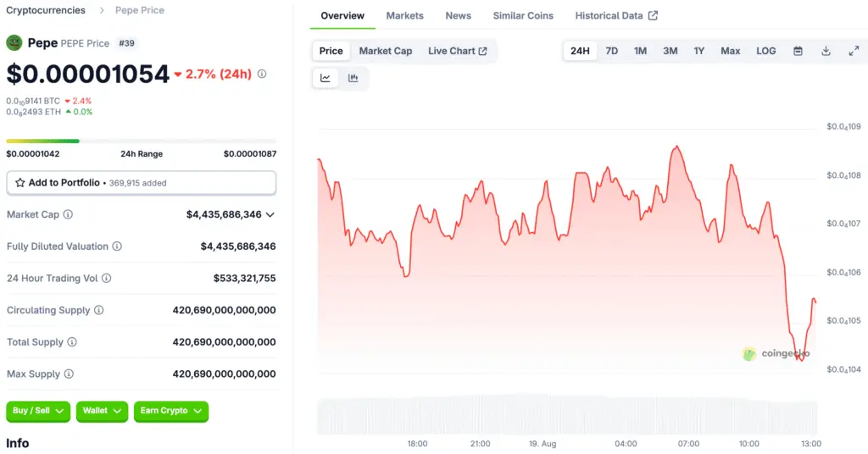Select the 1Y time range

pyautogui.click(x=699, y=51)
